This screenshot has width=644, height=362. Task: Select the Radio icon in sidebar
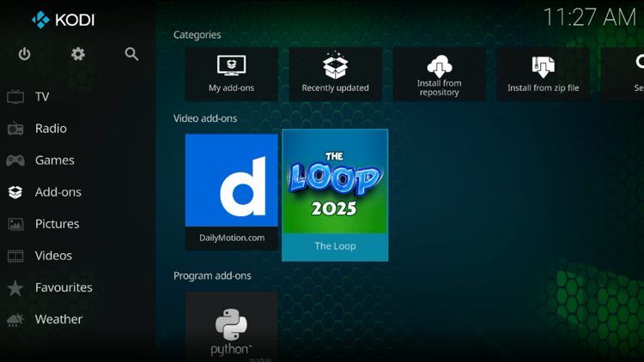[15, 129]
